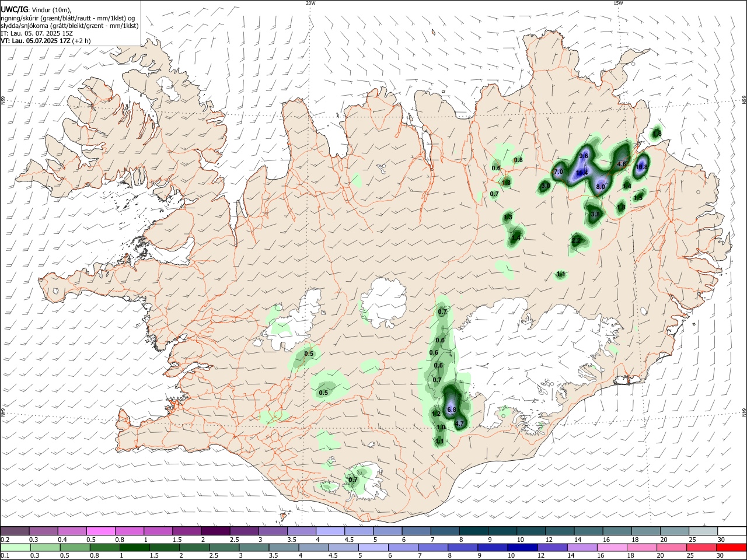The image size is (747, 560).
Task: Click the white swatch ending the snow scale
Action: [731, 531]
